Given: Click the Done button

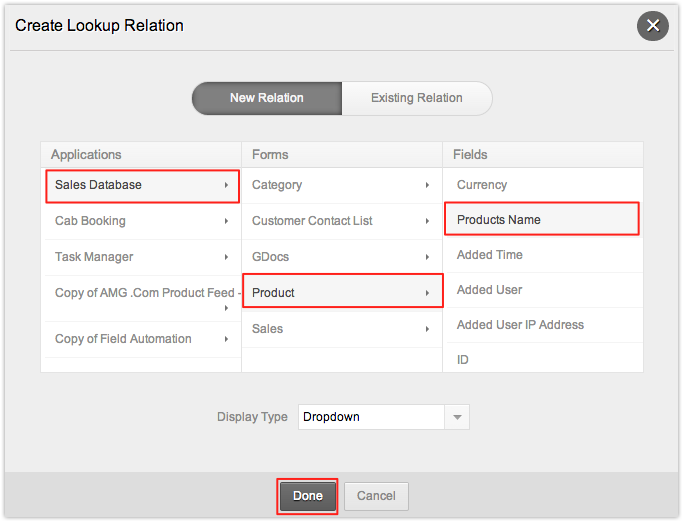Looking at the screenshot, I should [x=308, y=496].
